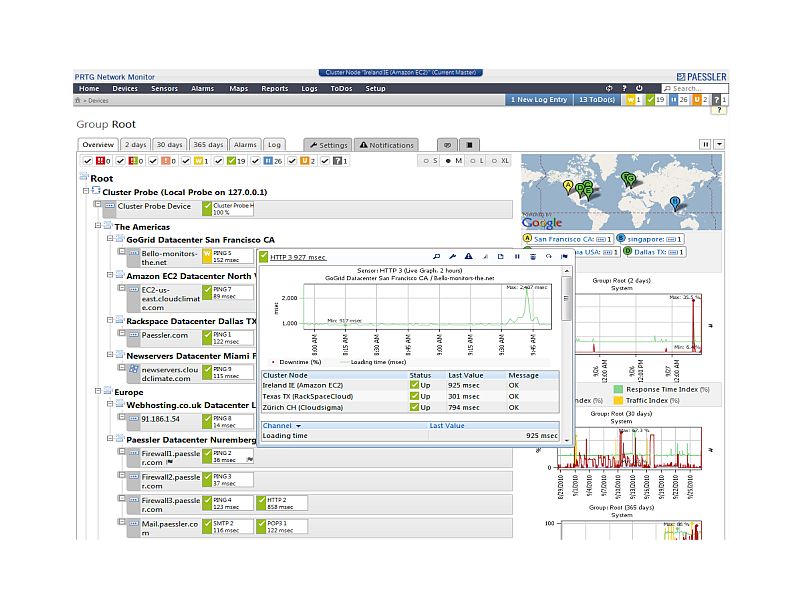Toggle the unknown sensors filter checkbox
The width and height of the screenshot is (800, 600).
[x=325, y=161]
